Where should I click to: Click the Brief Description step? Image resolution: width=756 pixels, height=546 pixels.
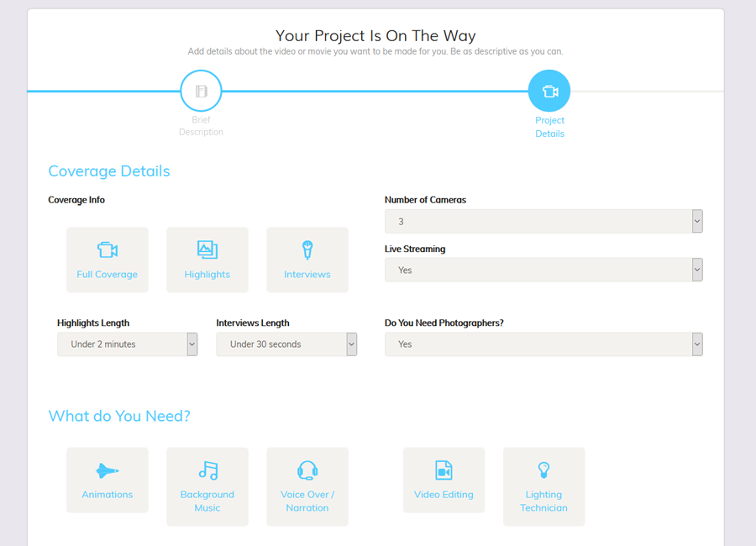(201, 90)
